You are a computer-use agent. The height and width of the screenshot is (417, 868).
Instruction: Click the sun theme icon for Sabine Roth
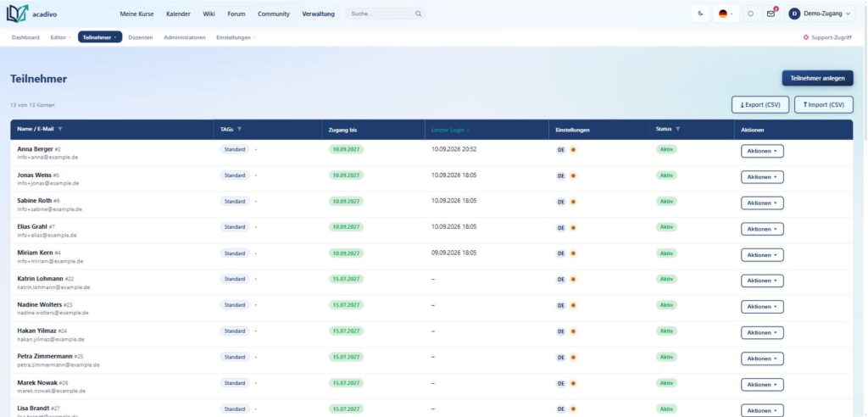tap(573, 202)
